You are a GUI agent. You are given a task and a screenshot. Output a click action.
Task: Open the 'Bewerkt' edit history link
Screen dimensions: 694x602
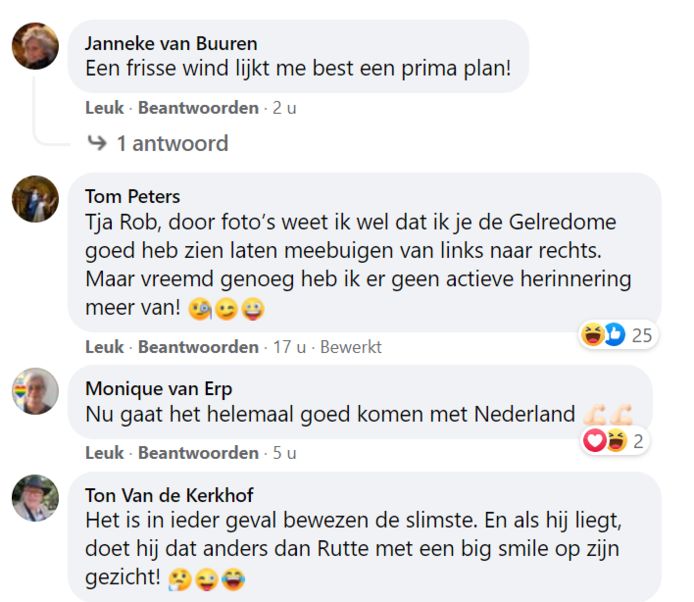350,347
